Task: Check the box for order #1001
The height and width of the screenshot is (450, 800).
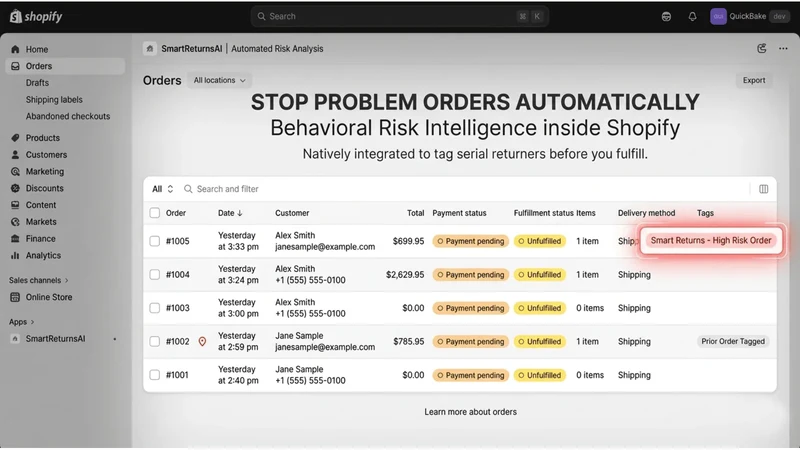Action: [x=155, y=375]
